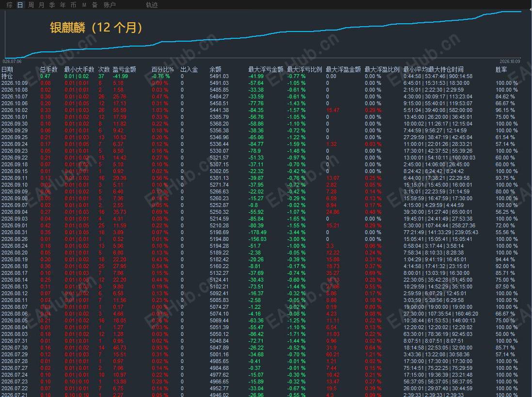Click the 出入金 column header

[x=189, y=70]
